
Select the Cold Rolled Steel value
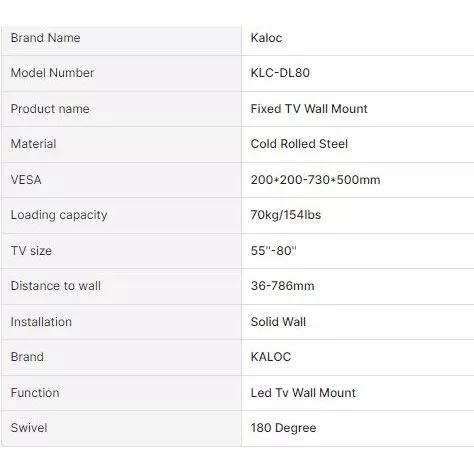299,144
